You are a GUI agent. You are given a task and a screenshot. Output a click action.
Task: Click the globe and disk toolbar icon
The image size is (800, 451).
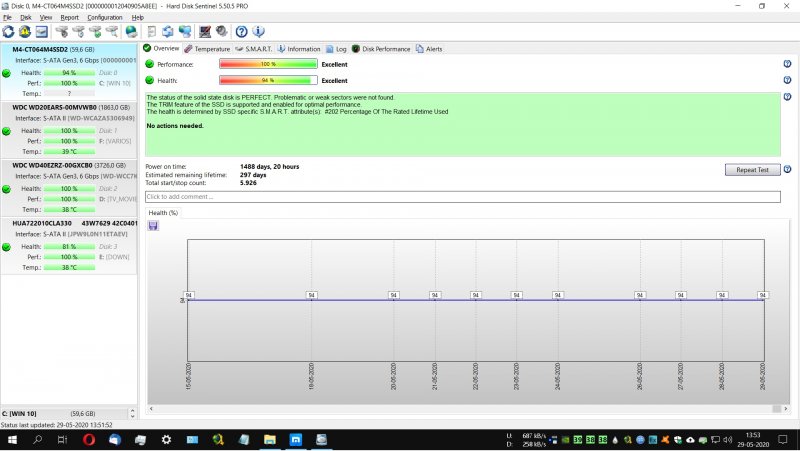(x=131, y=32)
